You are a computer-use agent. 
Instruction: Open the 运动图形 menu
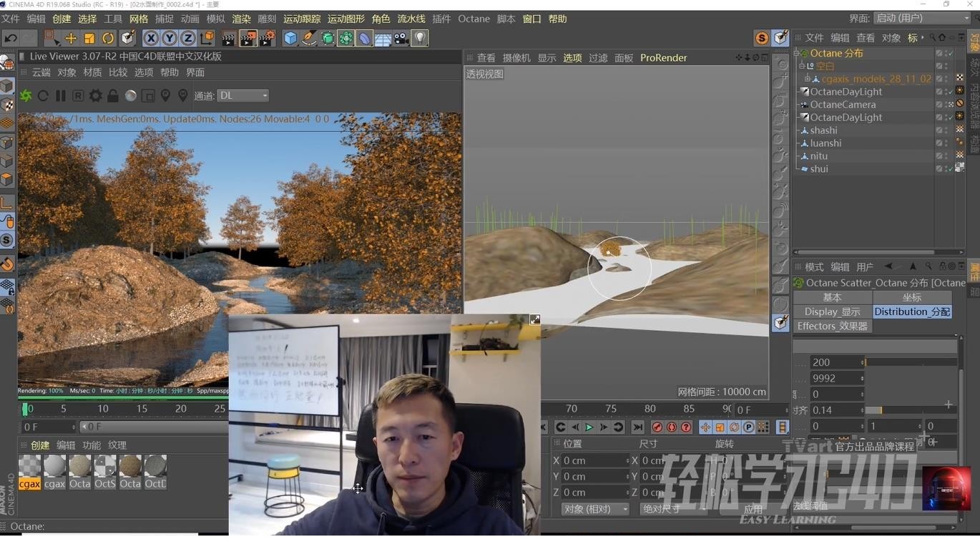point(346,19)
